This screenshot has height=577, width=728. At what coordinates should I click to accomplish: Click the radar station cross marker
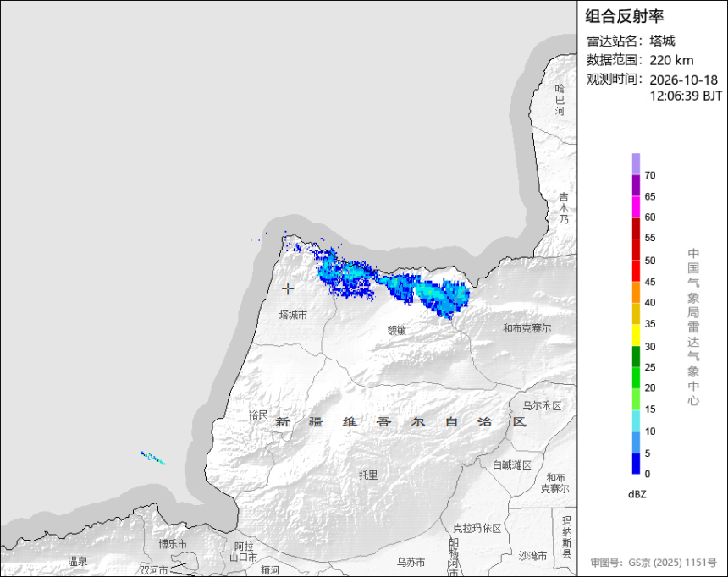288,288
